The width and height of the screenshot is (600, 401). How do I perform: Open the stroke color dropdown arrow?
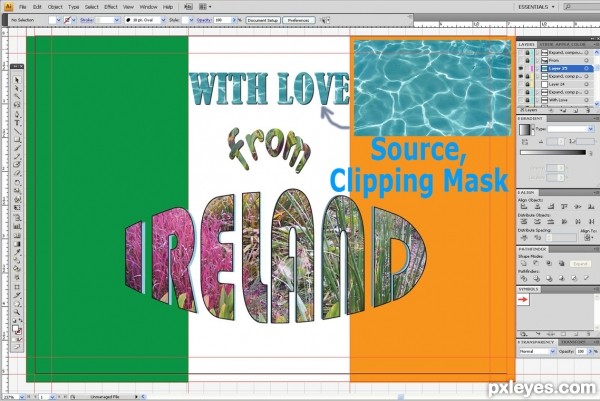coord(73,20)
